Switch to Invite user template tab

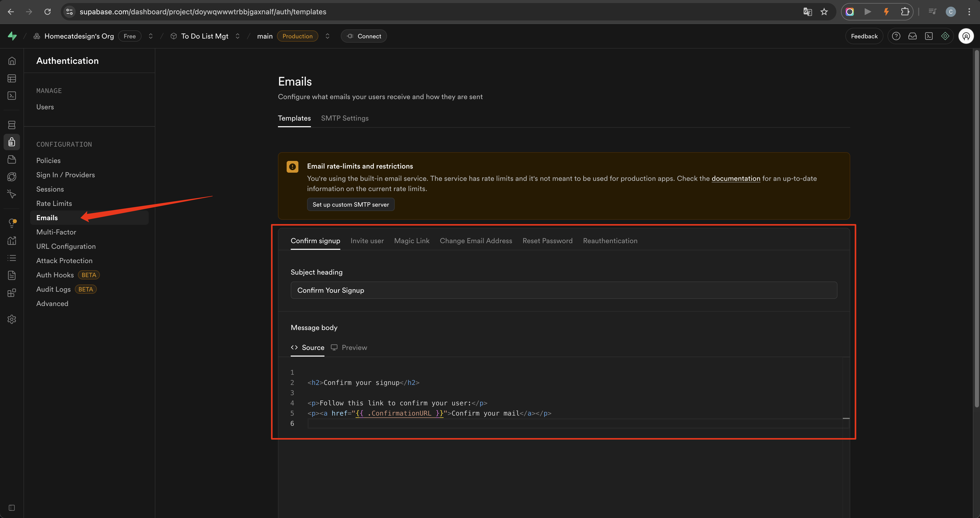point(367,241)
